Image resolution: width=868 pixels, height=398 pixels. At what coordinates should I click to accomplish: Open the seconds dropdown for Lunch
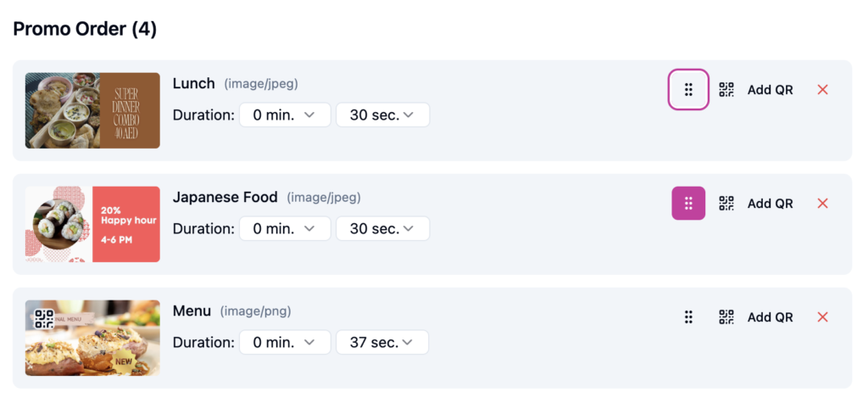[382, 115]
